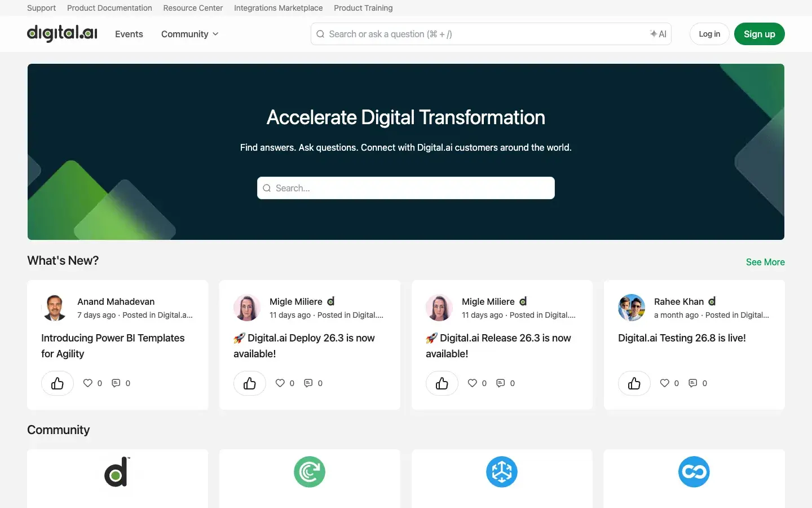
Task: Open comments on Deploy 26.3 post
Action: (308, 383)
